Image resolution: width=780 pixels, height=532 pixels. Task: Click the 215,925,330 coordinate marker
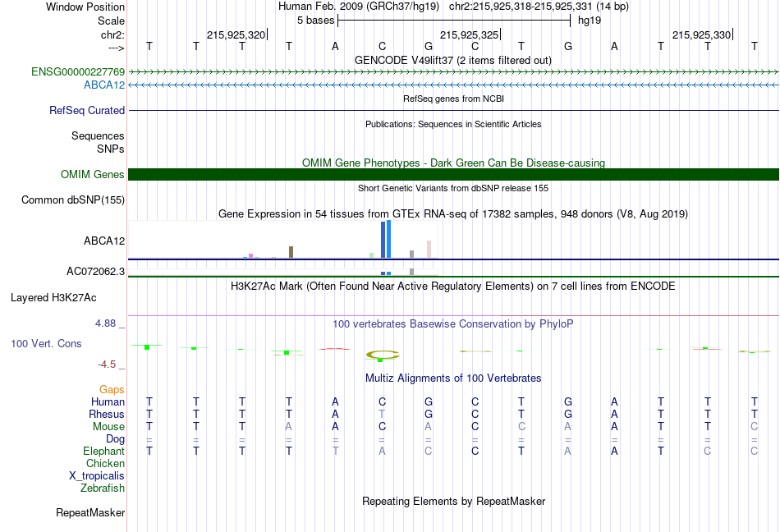coord(702,34)
